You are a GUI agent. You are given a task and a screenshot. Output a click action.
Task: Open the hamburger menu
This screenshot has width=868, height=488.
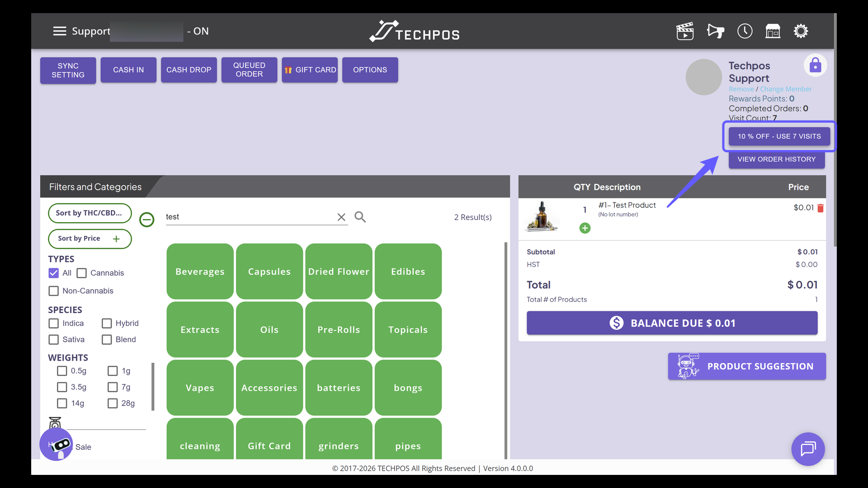click(59, 31)
